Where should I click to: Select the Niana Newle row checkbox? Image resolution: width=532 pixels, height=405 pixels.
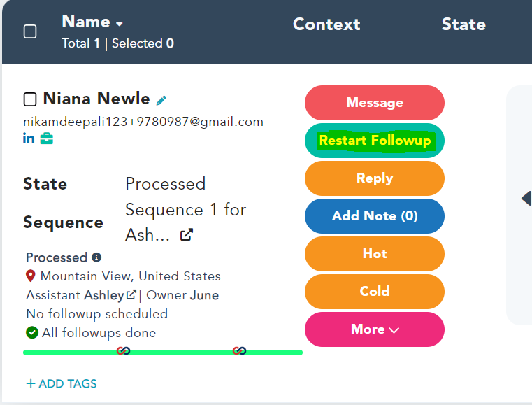pyautogui.click(x=30, y=99)
